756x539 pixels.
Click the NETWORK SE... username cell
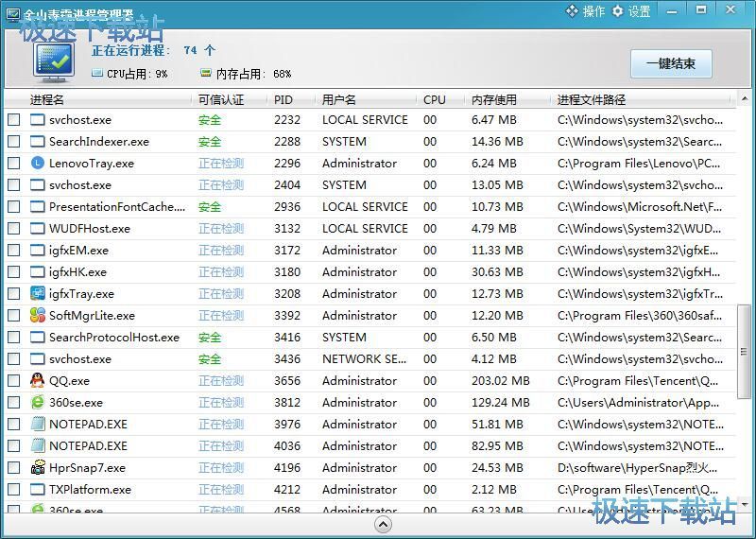(x=364, y=359)
